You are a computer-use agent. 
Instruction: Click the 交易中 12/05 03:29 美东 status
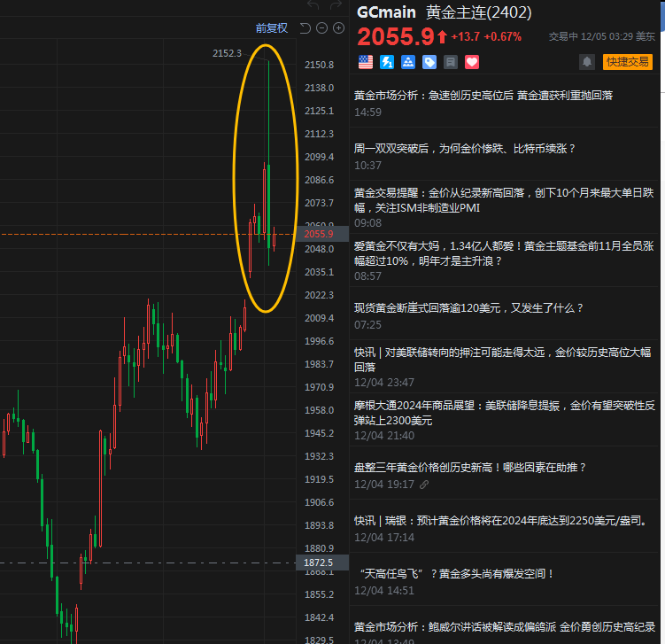click(602, 36)
